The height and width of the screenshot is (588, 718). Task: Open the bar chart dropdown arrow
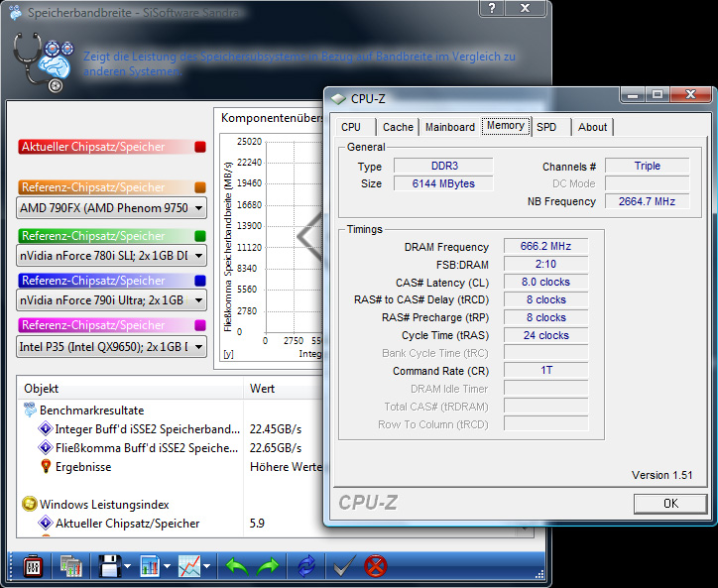click(168, 567)
